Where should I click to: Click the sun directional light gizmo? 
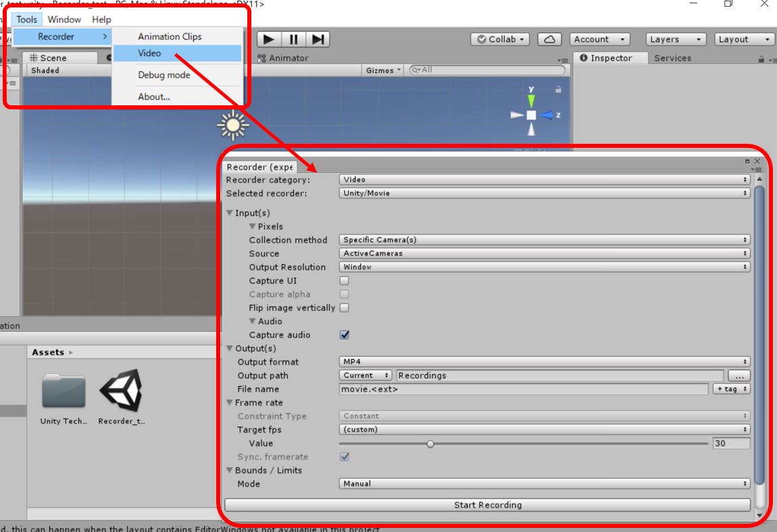point(233,125)
